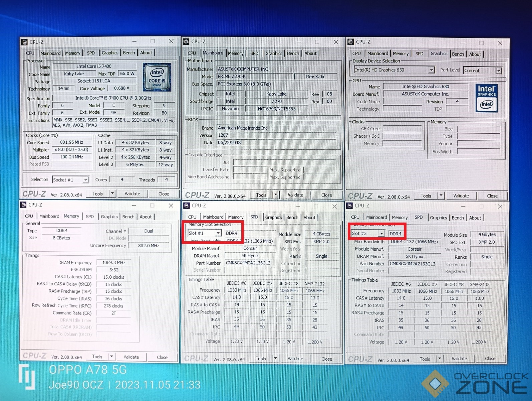This screenshot has width=532, height=401.
Task: Click Core Speed value 801.95 MHz
Action: [72, 142]
